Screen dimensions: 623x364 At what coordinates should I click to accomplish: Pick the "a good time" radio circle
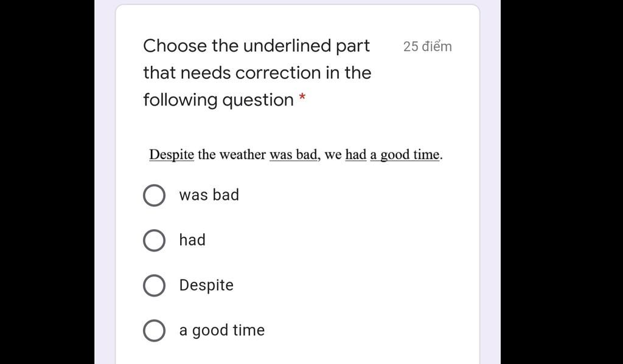tap(154, 330)
